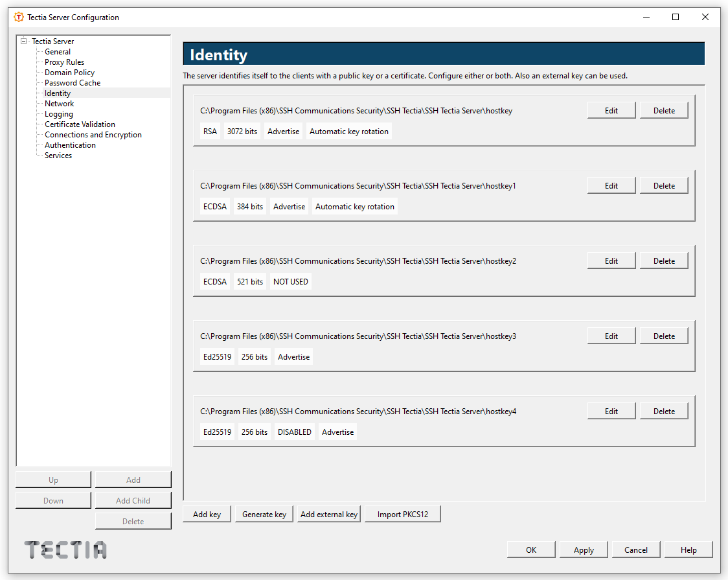Open General settings in tree
The width and height of the screenshot is (728, 580).
[x=58, y=52]
